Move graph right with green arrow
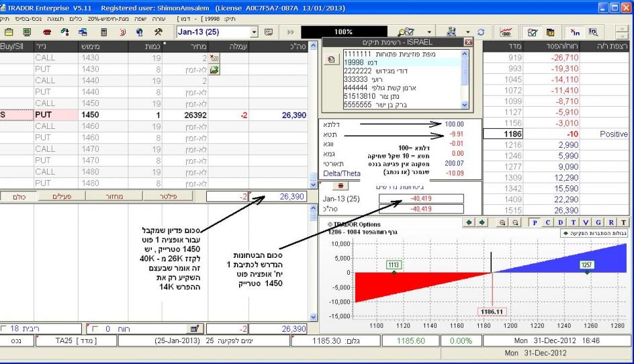Image resolution: width=634 pixels, height=364 pixels. (x=482, y=222)
